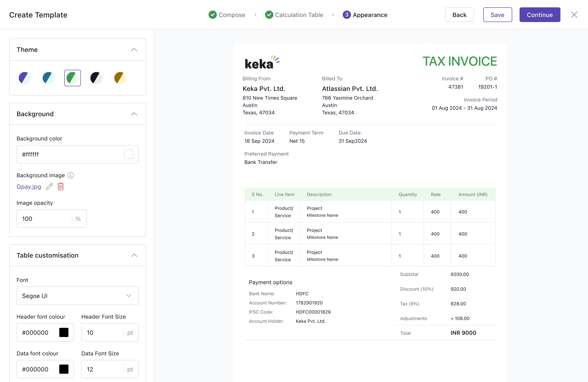Click Subtotal value 9200.00
Image resolution: width=588 pixels, height=382 pixels.
[x=460, y=274]
